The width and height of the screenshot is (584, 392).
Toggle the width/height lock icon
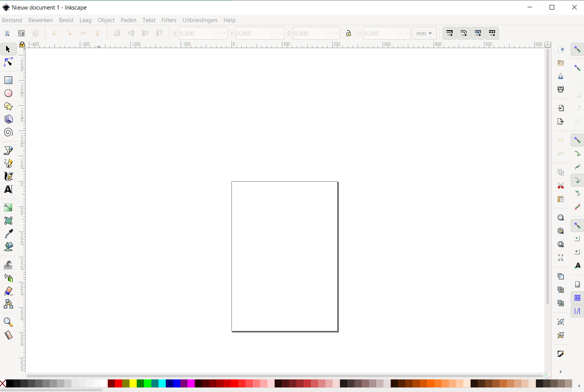point(348,33)
